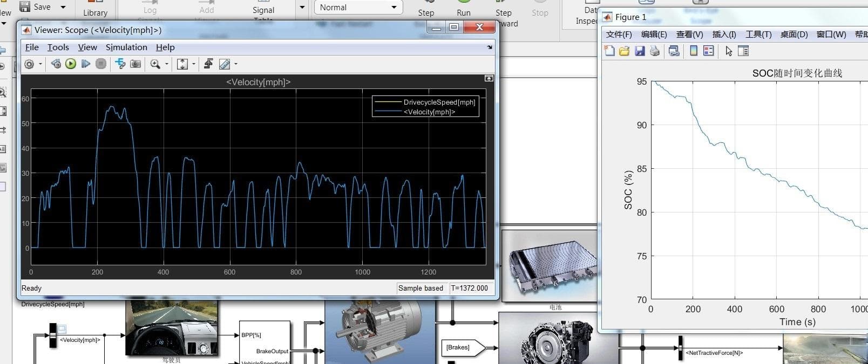Expand dropdown arrow beside Signal Table

pyautogui.click(x=302, y=7)
